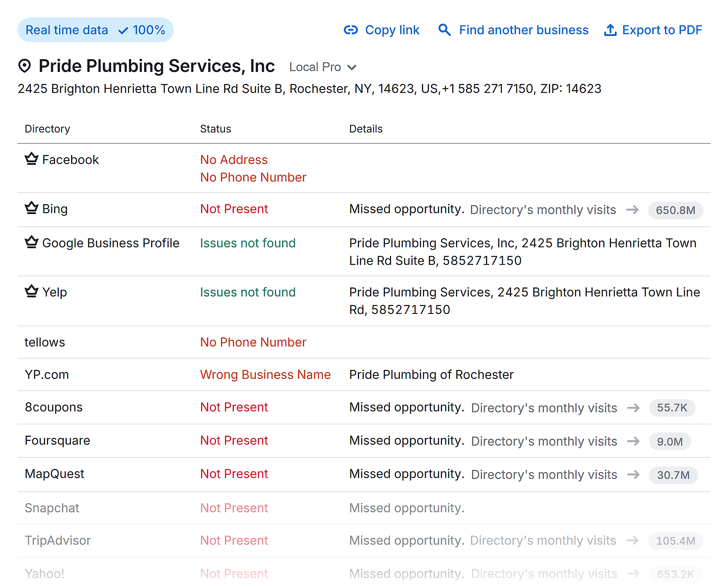
Task: Open Directory's monthly visits for 8coupons
Action: click(543, 407)
